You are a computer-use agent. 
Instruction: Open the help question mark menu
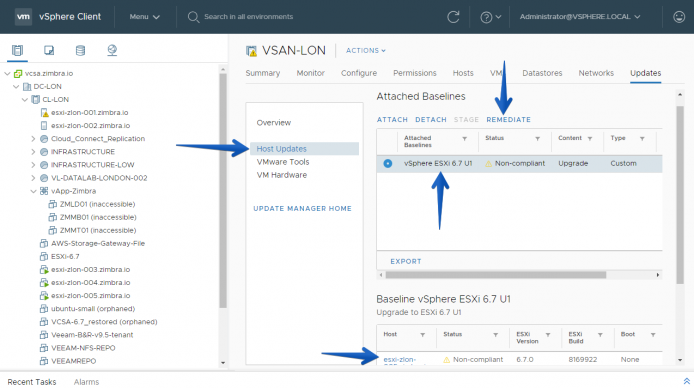coord(490,17)
